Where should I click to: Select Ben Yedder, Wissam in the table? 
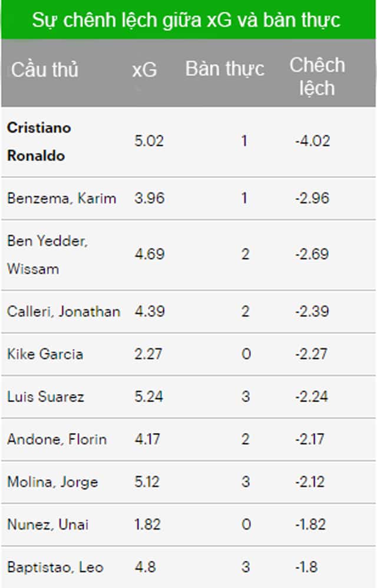point(47,255)
